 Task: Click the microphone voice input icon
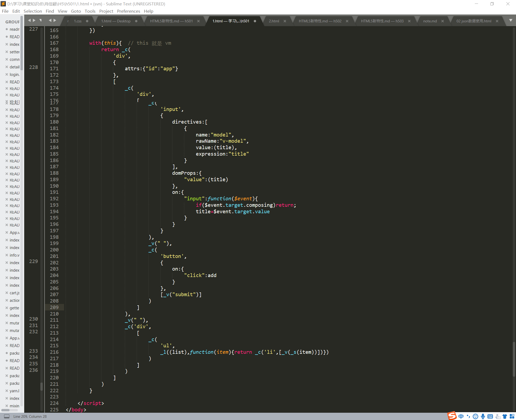pyautogui.click(x=483, y=416)
